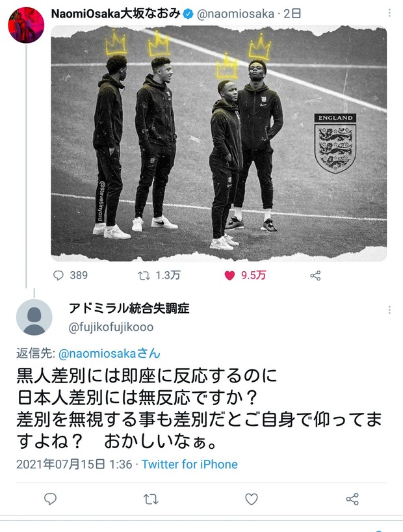The width and height of the screenshot is (403, 532).
Task: Retweet Naomi Osaka's post with 1.3万 retweets
Action: coord(144,276)
